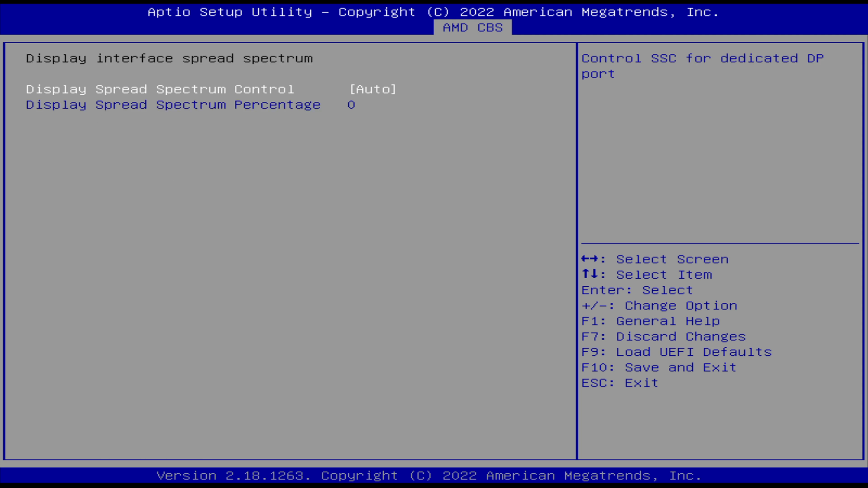The height and width of the screenshot is (488, 868).
Task: Click the Version 2.18.1263 footer text
Action: tap(429, 476)
